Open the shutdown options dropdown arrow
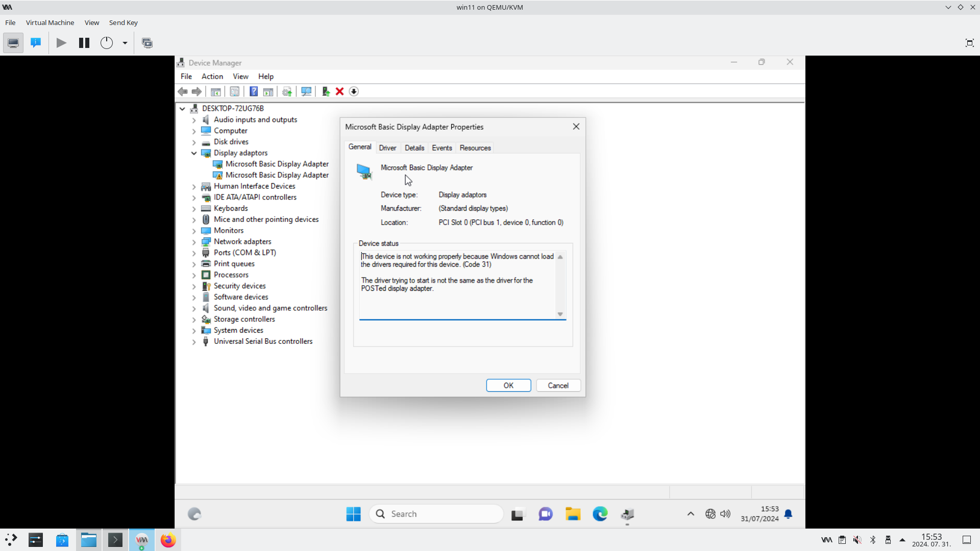This screenshot has height=551, width=980. pyautogui.click(x=125, y=43)
